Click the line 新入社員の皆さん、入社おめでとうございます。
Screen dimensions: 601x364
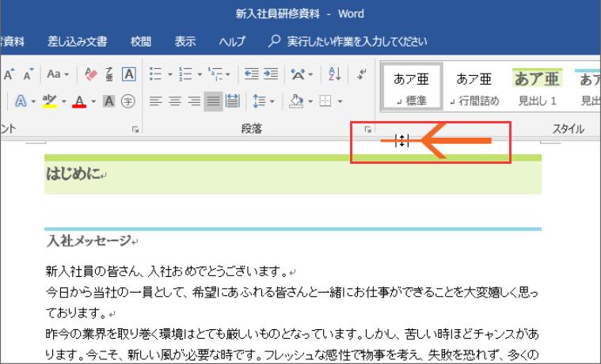click(x=167, y=271)
